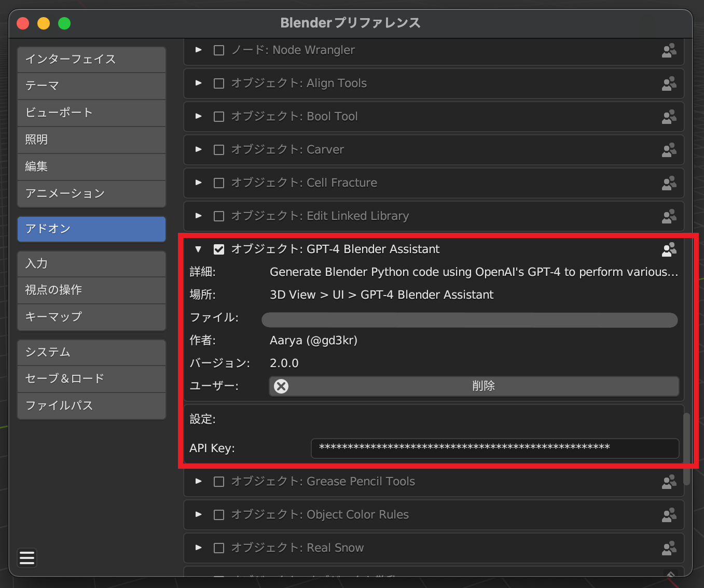
Task: Click the Aarya (@gd3kr) author text
Action: [313, 341]
